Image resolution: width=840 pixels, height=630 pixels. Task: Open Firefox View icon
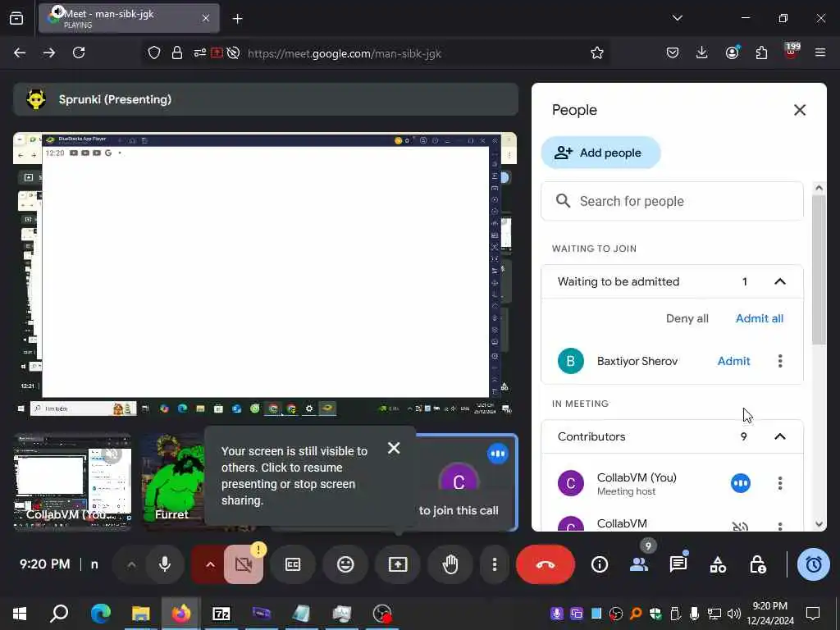[16, 18]
